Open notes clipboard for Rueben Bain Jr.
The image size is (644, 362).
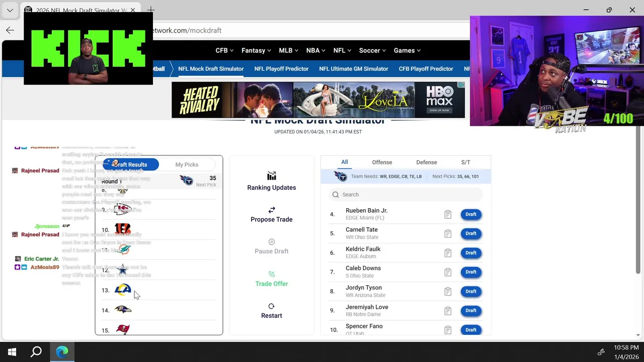pos(448,215)
